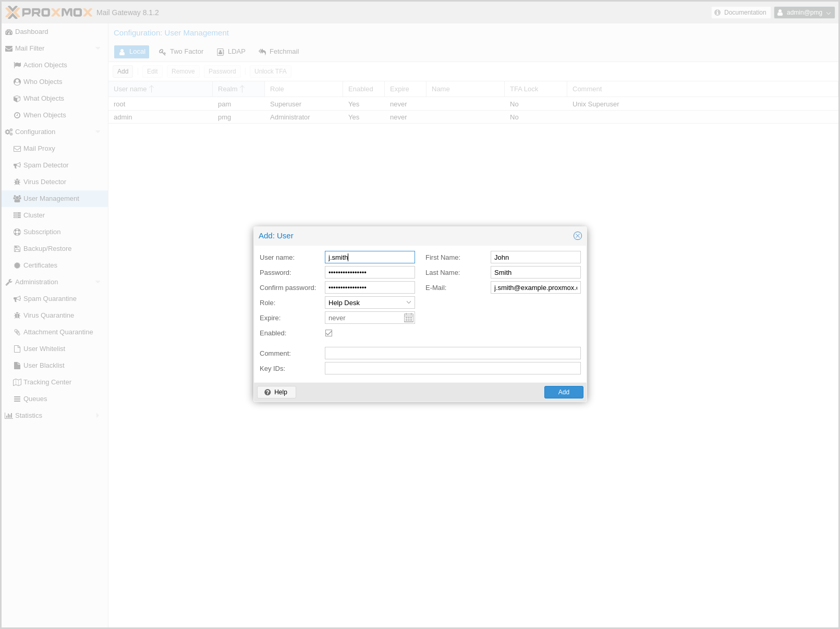Click the calendar icon in Expire field
The width and height of the screenshot is (840, 629).
[409, 318]
